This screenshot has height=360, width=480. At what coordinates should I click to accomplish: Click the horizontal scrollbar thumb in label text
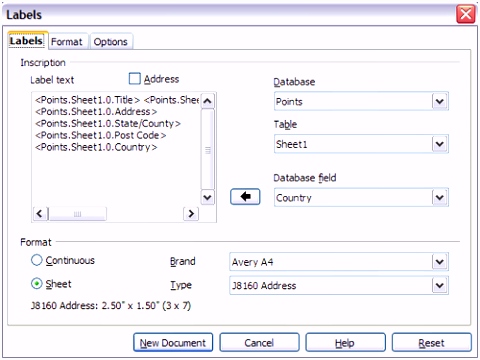(77, 214)
